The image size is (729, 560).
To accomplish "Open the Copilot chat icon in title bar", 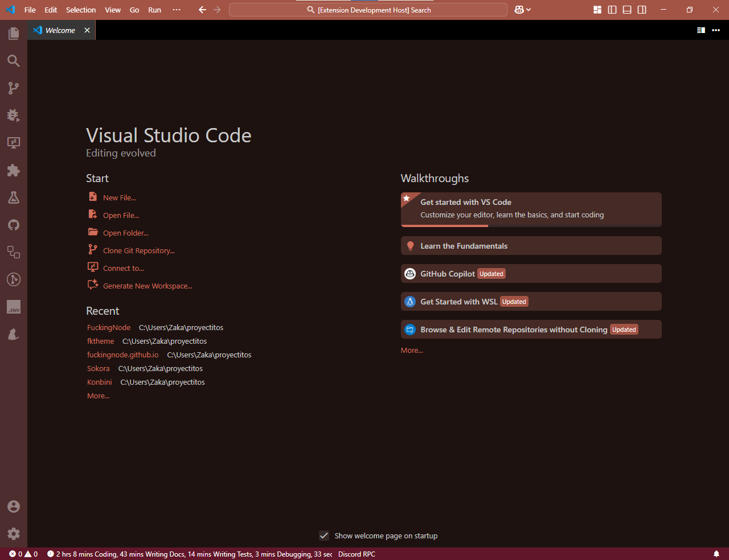I will tap(519, 10).
